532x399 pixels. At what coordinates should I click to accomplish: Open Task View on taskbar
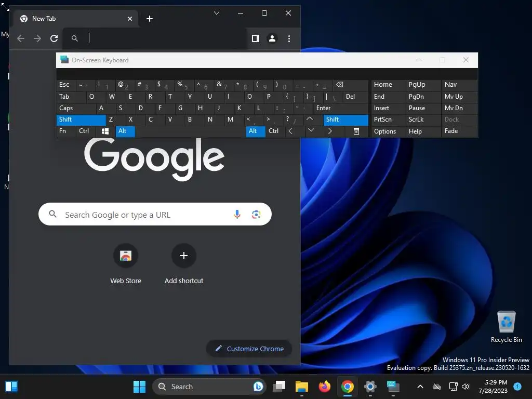tap(279, 387)
